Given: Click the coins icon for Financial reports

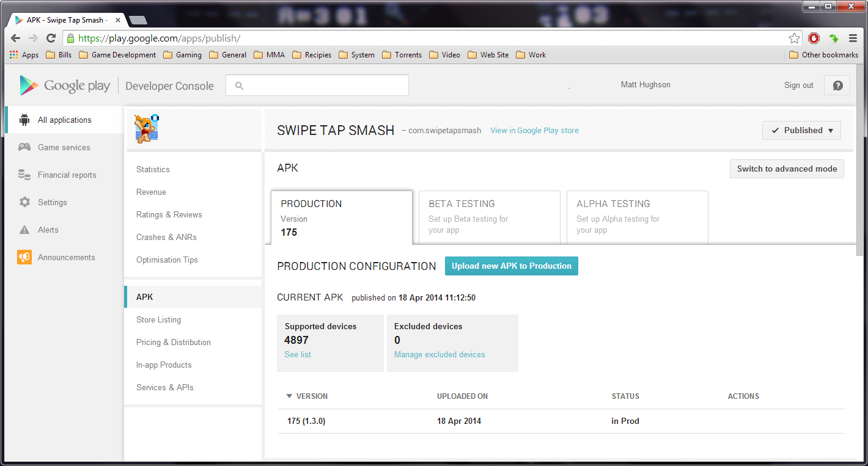Looking at the screenshot, I should [x=24, y=175].
